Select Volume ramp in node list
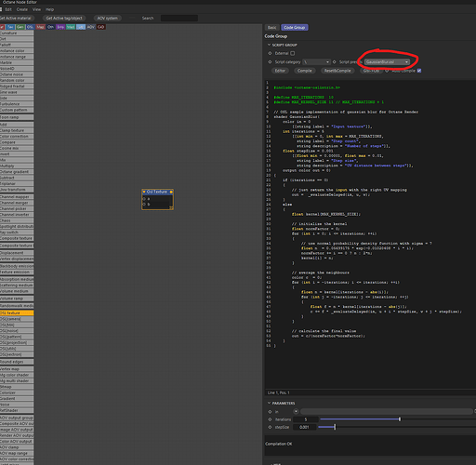The width and height of the screenshot is (476, 465). (17, 299)
